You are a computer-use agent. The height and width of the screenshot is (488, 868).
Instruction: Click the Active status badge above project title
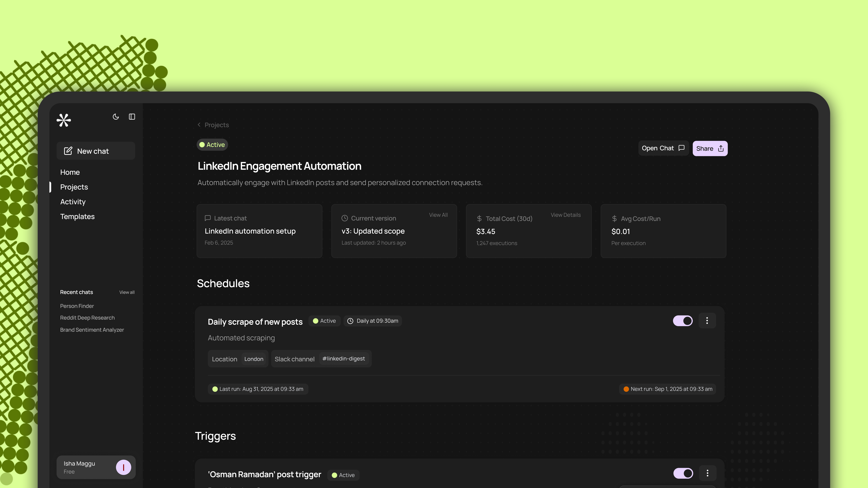pyautogui.click(x=212, y=145)
